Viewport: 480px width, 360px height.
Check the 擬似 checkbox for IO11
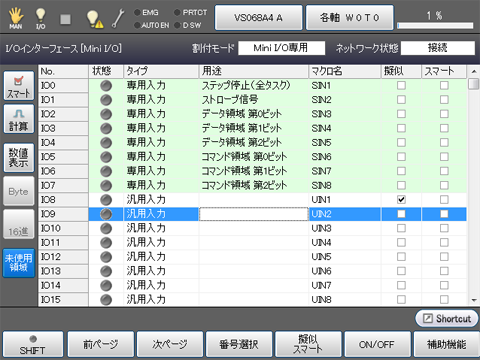coord(401,242)
